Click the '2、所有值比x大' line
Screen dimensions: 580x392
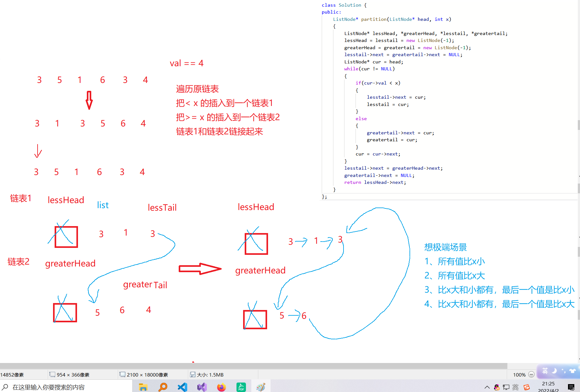454,276
